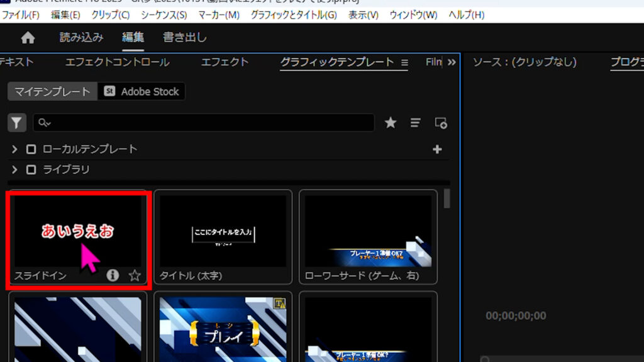Image resolution: width=644 pixels, height=362 pixels.
Task: Click the plus icon beside ローカルテンプレート
Action: (438, 149)
